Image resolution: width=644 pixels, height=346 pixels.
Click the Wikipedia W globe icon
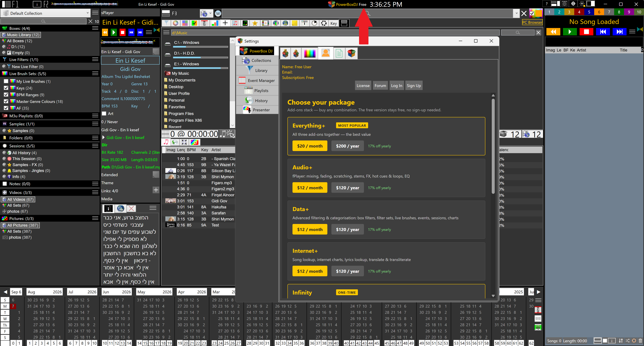(x=218, y=13)
